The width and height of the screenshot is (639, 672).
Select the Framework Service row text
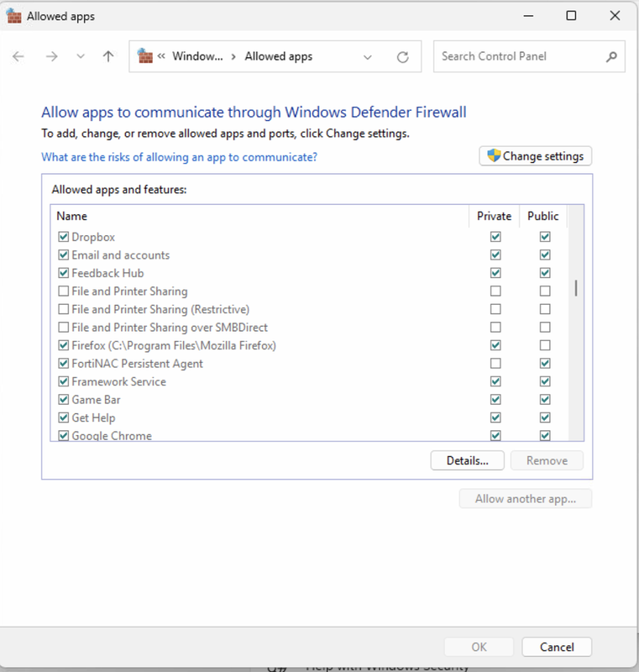(118, 381)
